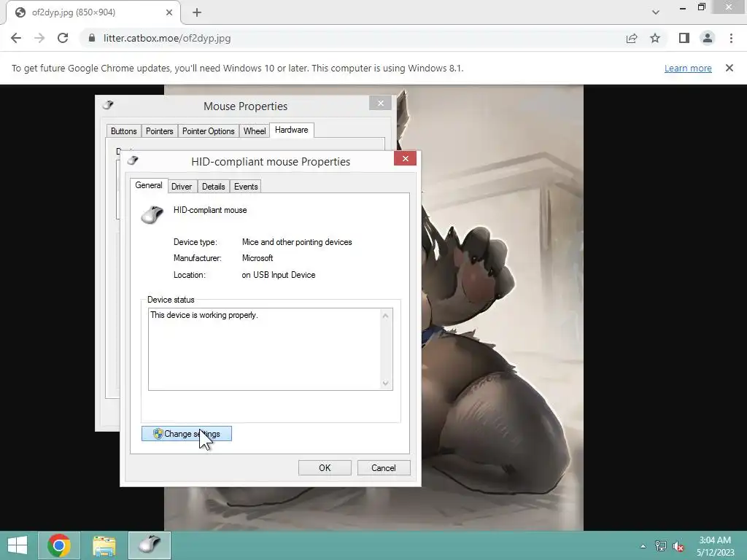Open Chrome side panel icon
The height and width of the screenshot is (560, 747).
[684, 38]
